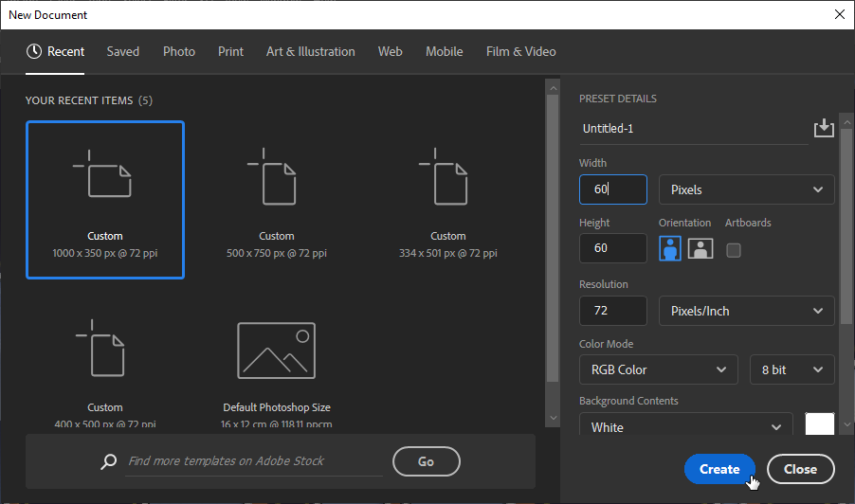Viewport: 855px width, 504px height.
Task: Select portrait orientation icon
Action: click(x=670, y=249)
